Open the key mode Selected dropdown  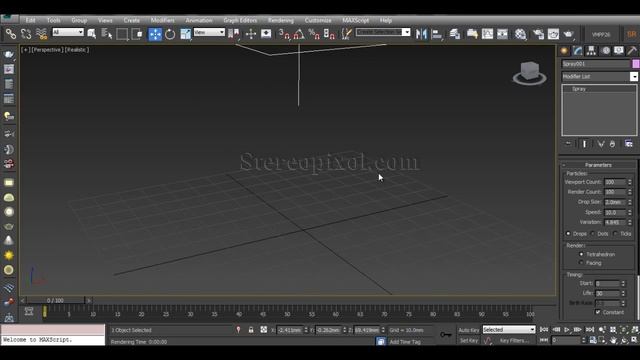coord(509,329)
